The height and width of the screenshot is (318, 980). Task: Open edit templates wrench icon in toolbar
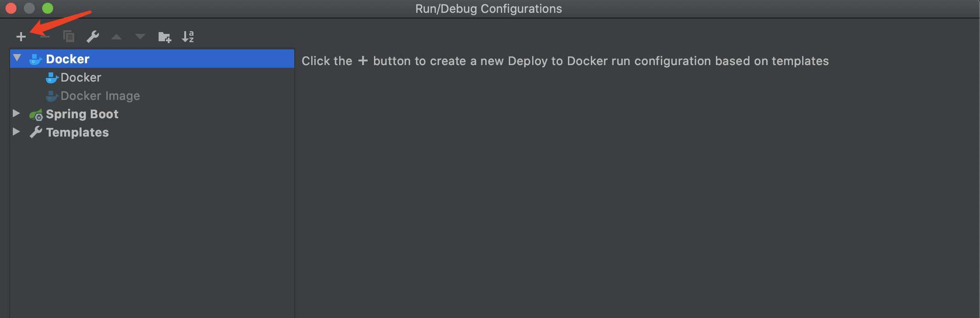click(x=93, y=37)
